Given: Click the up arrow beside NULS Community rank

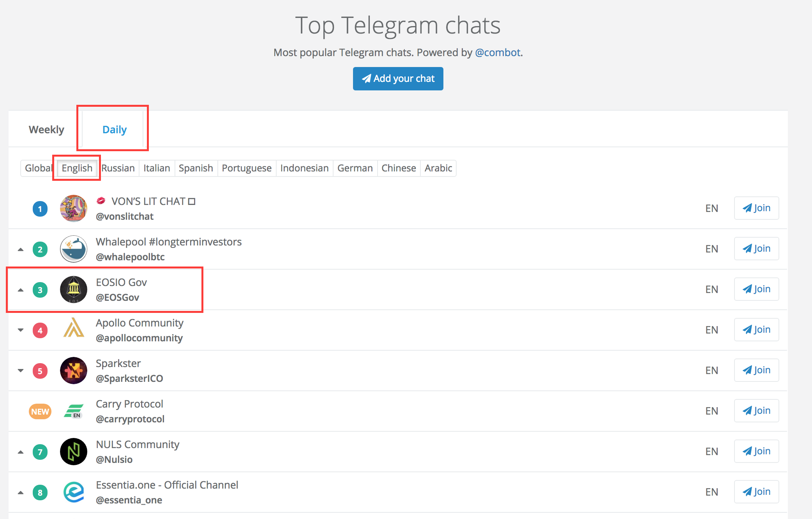Looking at the screenshot, I should pos(21,452).
